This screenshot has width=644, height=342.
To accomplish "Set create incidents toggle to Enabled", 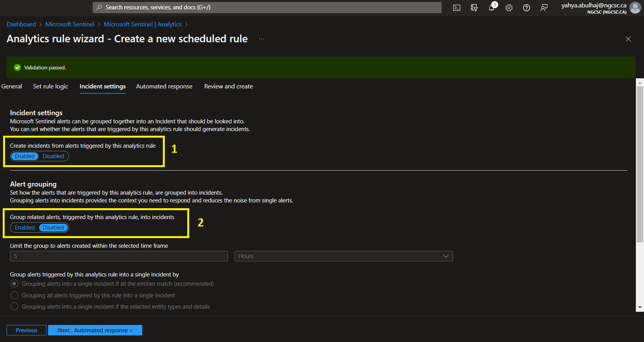I will pyautogui.click(x=25, y=156).
